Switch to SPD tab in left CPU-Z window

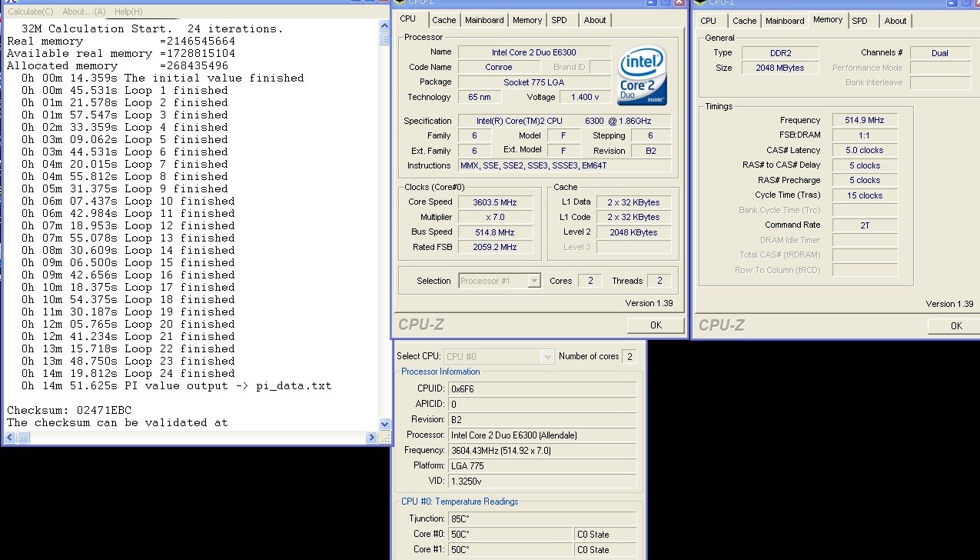coord(560,20)
